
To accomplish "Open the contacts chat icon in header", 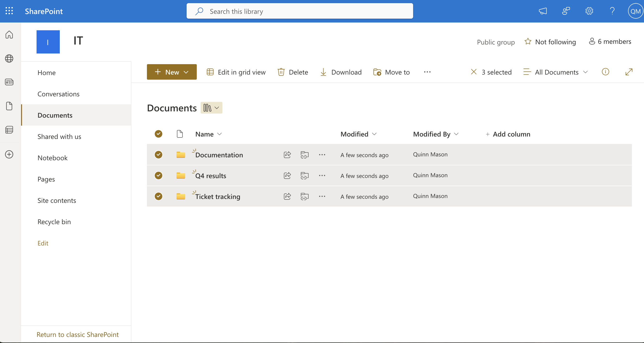I will (x=566, y=11).
